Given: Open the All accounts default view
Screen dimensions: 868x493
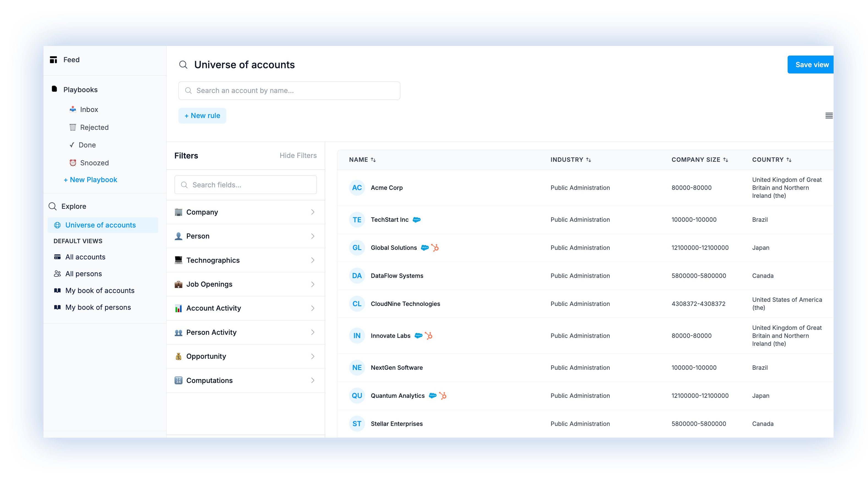Looking at the screenshot, I should pos(85,257).
